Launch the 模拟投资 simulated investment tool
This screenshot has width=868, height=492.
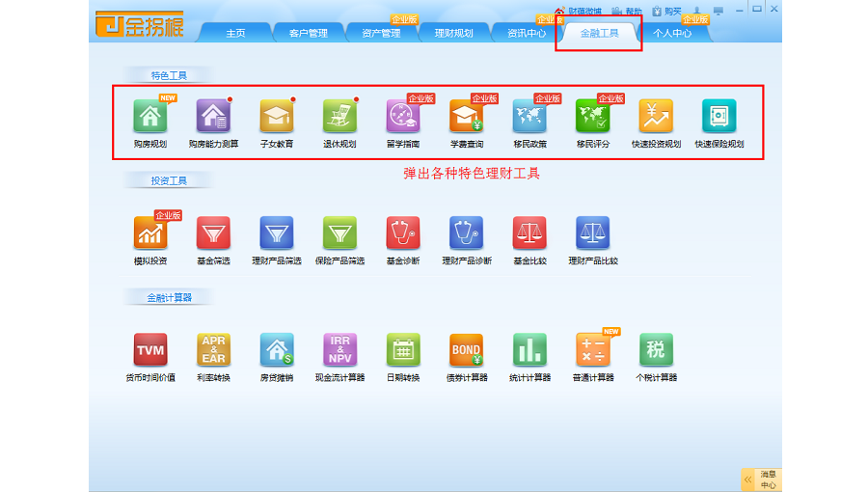149,233
